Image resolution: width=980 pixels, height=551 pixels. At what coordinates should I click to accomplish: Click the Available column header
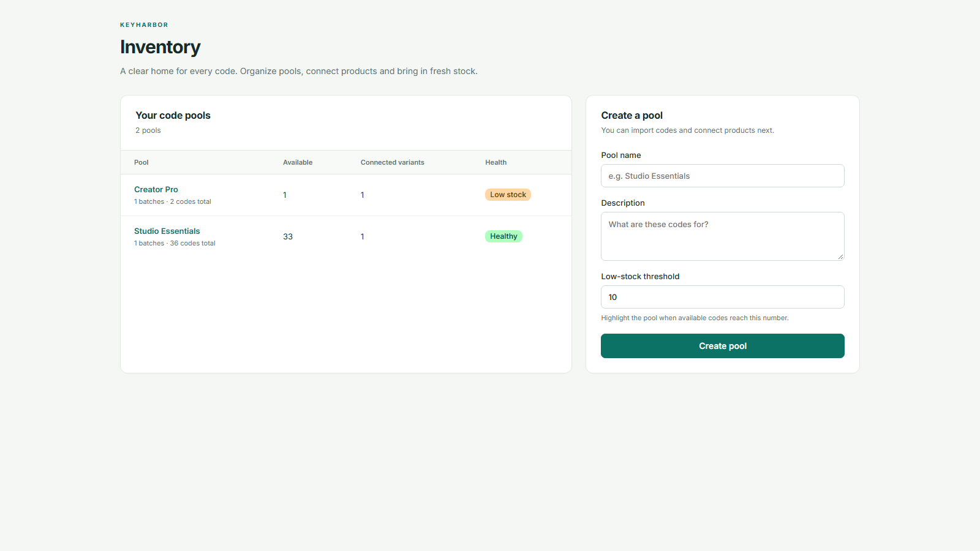click(298, 162)
